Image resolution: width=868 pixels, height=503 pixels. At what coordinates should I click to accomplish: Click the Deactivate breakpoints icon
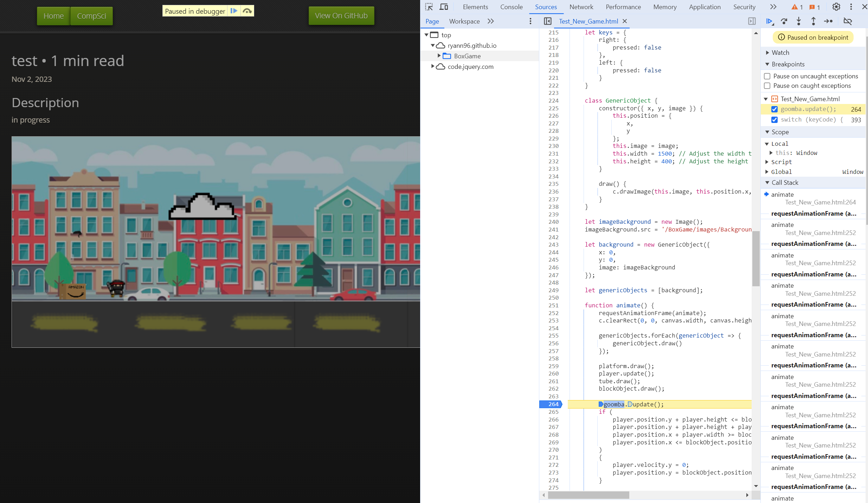848,21
